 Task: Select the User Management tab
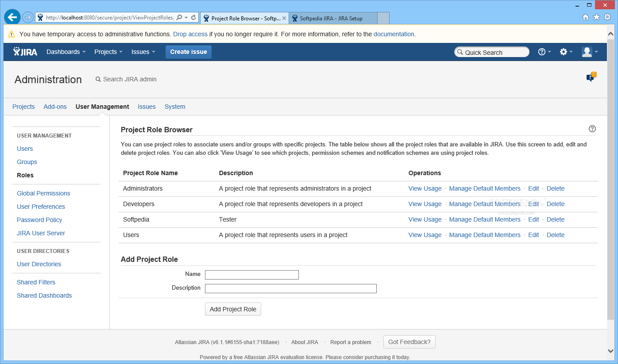click(102, 107)
